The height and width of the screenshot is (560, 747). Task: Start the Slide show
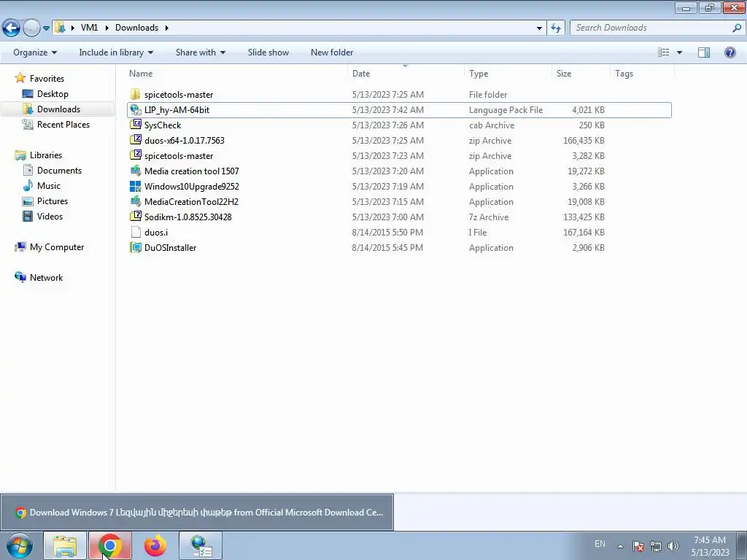pos(268,52)
